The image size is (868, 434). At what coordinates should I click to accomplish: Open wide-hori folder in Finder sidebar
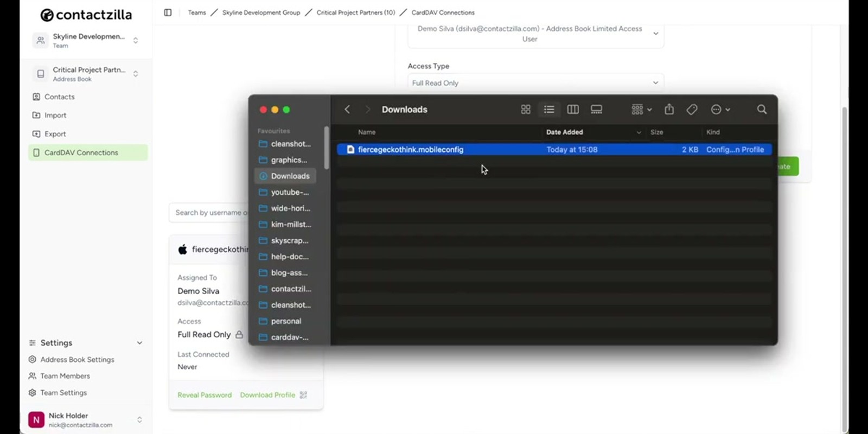coord(285,208)
